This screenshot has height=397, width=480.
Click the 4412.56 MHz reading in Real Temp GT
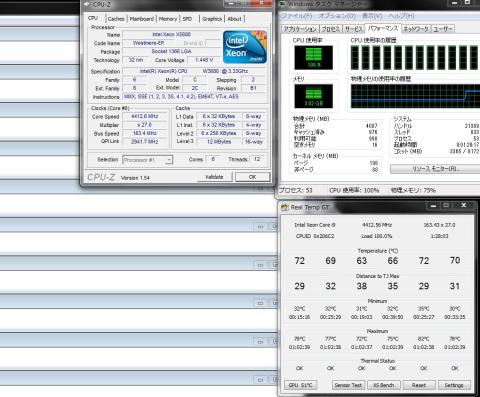377,225
